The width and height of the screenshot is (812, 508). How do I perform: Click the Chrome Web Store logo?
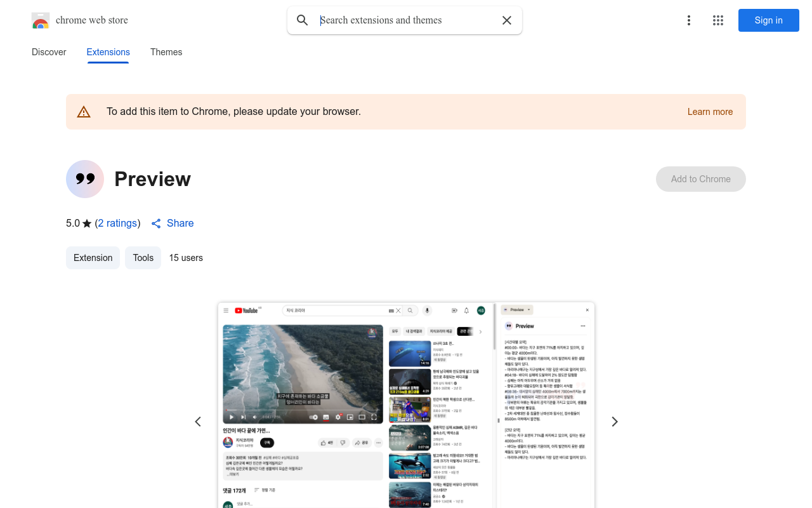click(x=41, y=20)
